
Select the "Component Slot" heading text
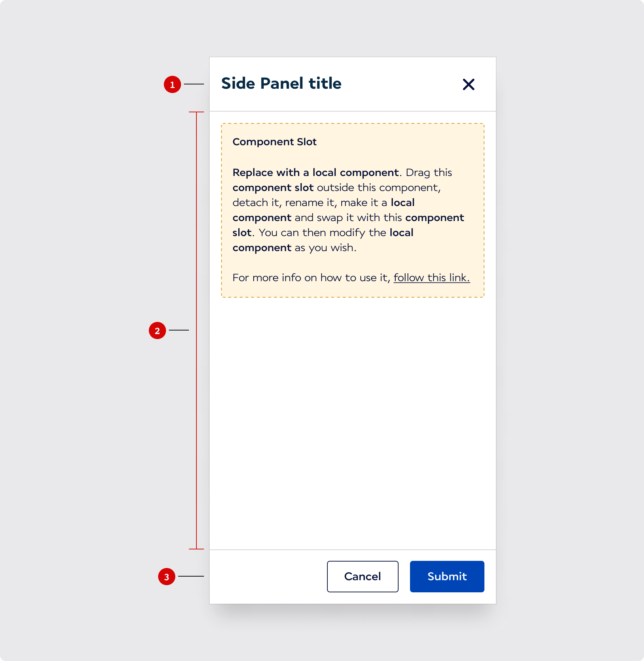[x=274, y=142]
